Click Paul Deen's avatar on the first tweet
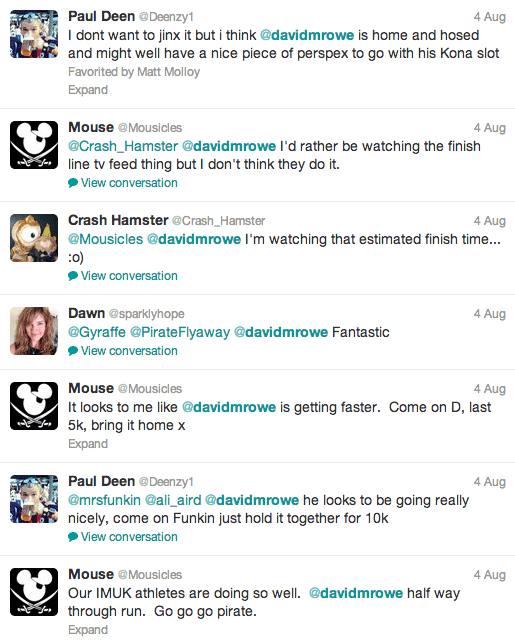The width and height of the screenshot is (515, 644). click(x=34, y=34)
